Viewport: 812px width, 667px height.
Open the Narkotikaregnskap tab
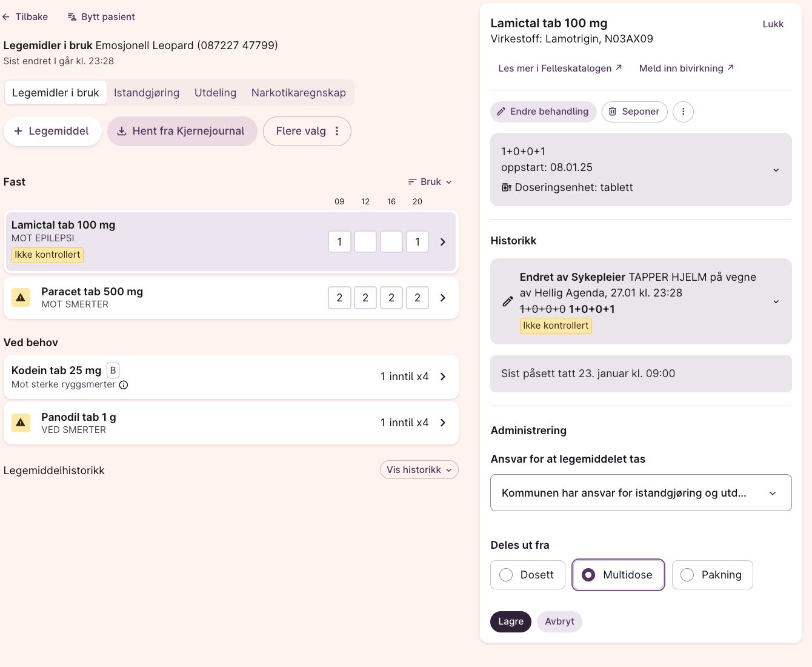pyautogui.click(x=298, y=93)
